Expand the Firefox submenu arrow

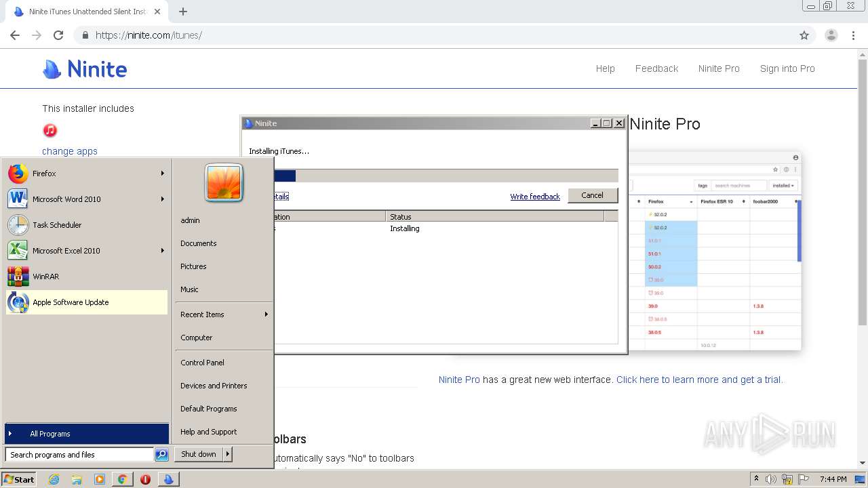click(163, 174)
